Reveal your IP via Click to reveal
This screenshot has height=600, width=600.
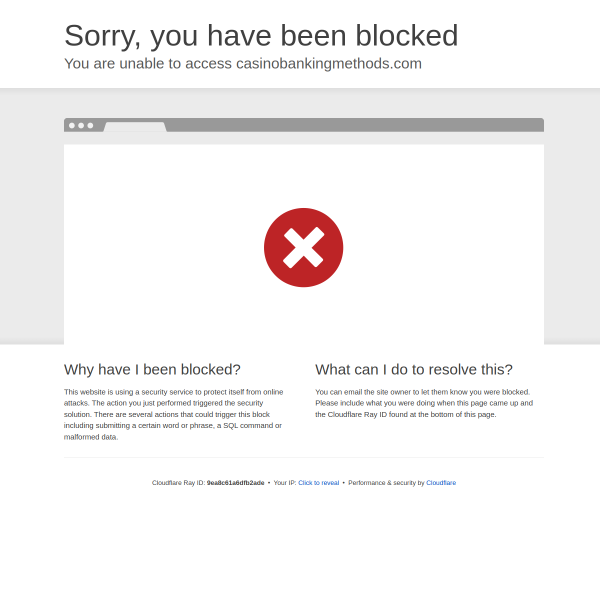[x=319, y=483]
